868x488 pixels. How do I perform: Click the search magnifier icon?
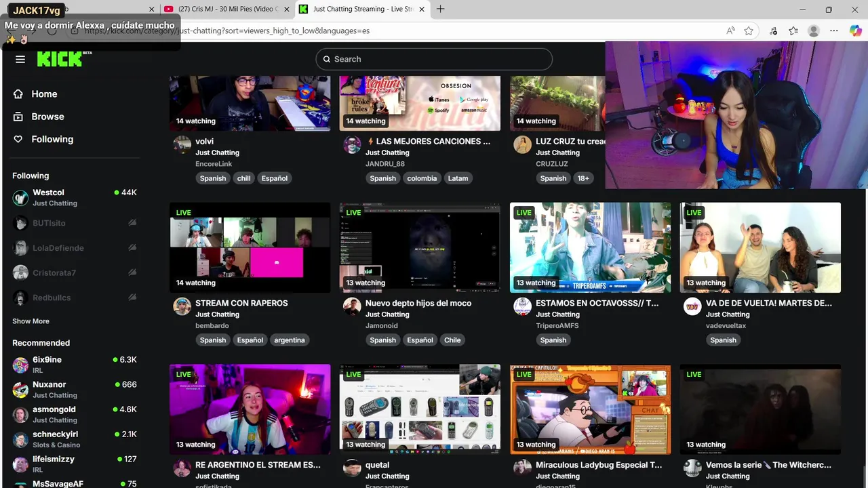[x=326, y=59]
